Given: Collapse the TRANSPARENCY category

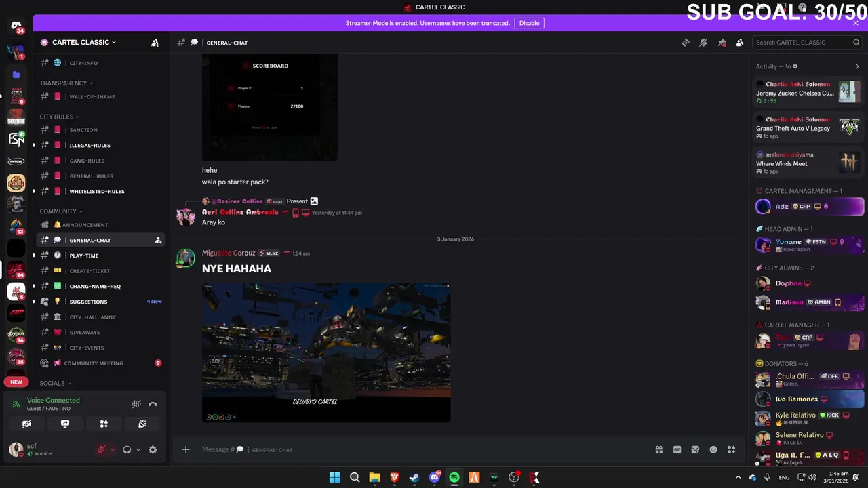Looking at the screenshot, I should (66, 83).
